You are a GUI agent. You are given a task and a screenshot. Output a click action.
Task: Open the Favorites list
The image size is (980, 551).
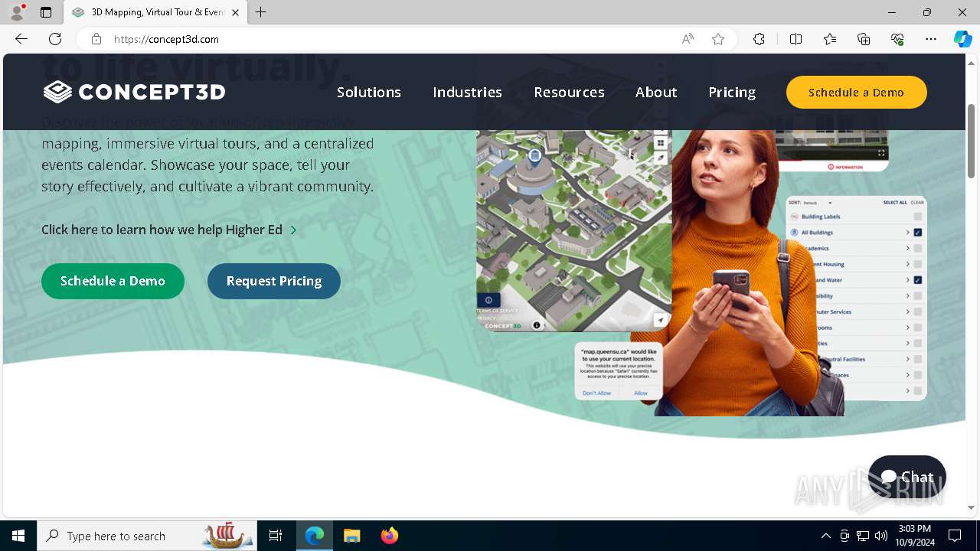pyautogui.click(x=830, y=39)
